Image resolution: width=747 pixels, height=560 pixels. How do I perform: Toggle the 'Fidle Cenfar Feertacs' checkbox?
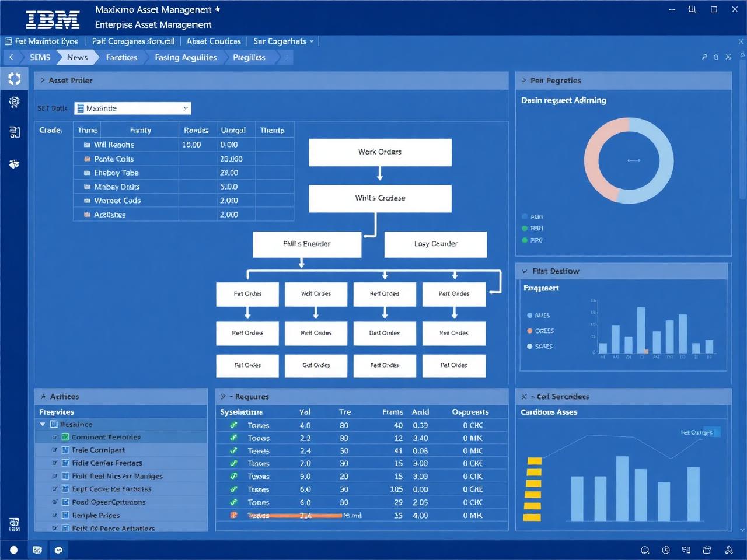coord(65,463)
